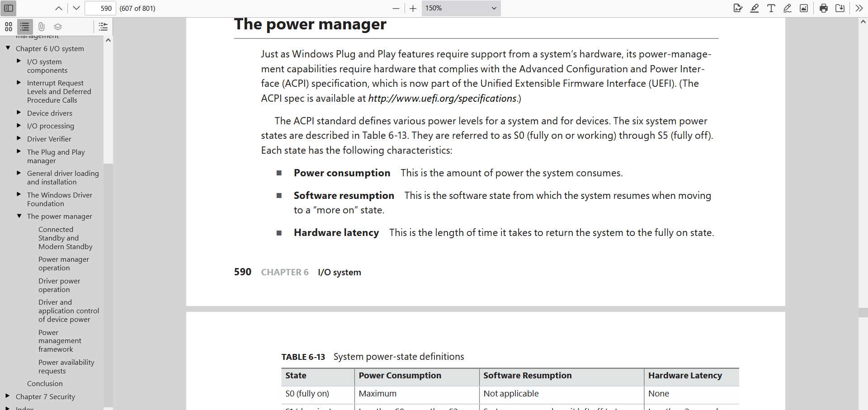Viewport: 868px width, 410px height.
Task: Go to the previous page
Action: coord(59,8)
